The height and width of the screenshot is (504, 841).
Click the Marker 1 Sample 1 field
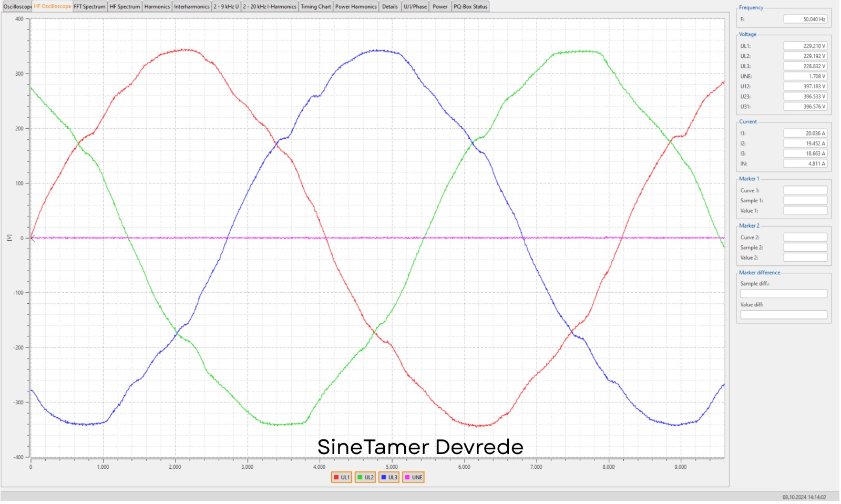[805, 201]
